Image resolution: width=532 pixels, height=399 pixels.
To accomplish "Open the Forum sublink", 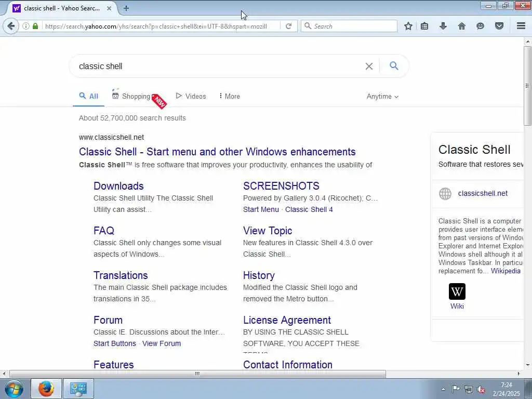I will tap(108, 320).
